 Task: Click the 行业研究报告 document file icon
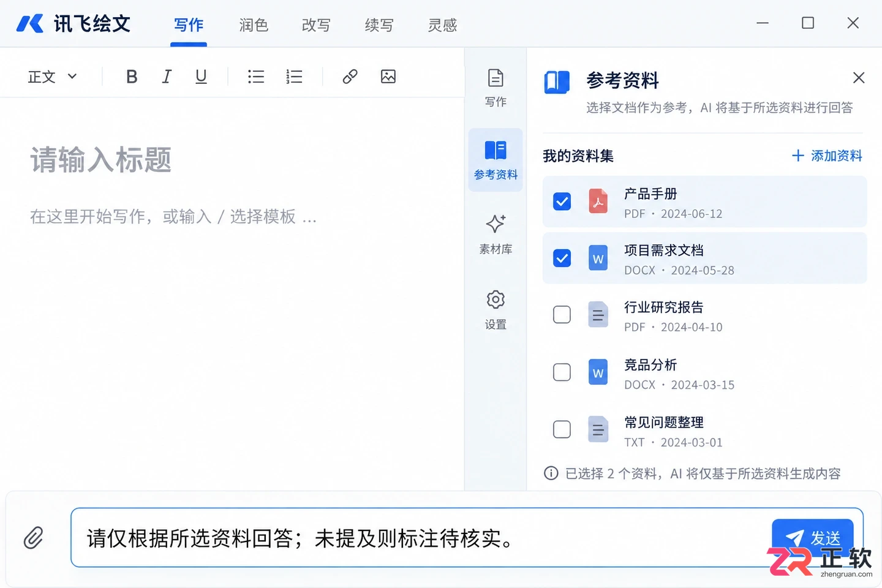598,315
